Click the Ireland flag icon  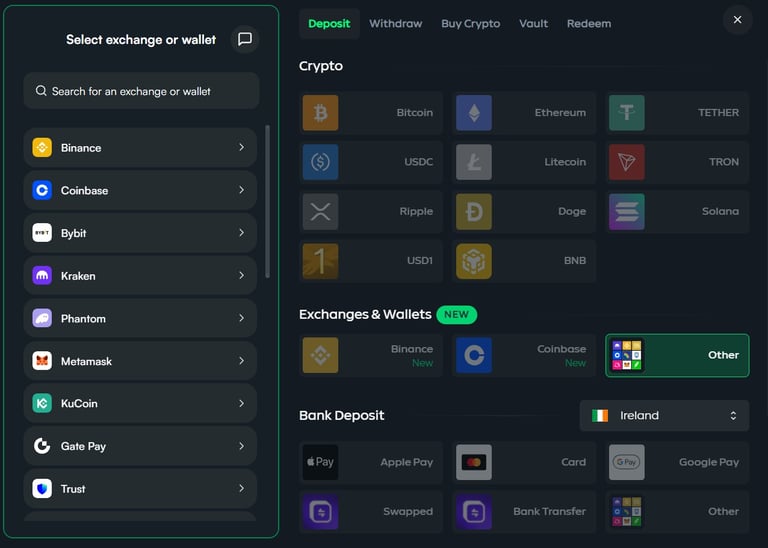[x=600, y=415]
